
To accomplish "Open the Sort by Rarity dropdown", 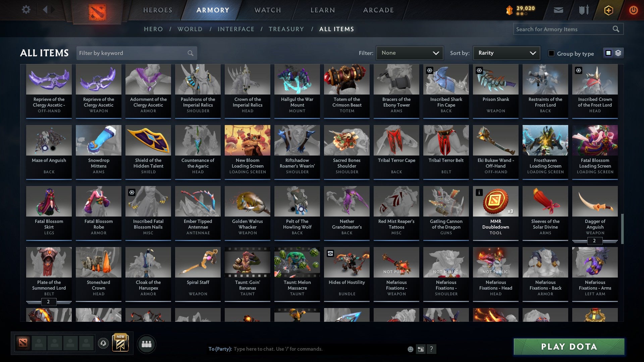I will coord(506,53).
